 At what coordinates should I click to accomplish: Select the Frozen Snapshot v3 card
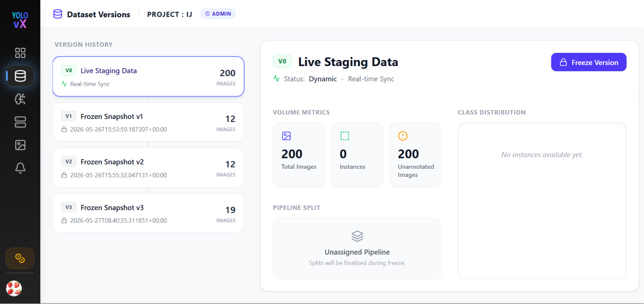pos(148,213)
